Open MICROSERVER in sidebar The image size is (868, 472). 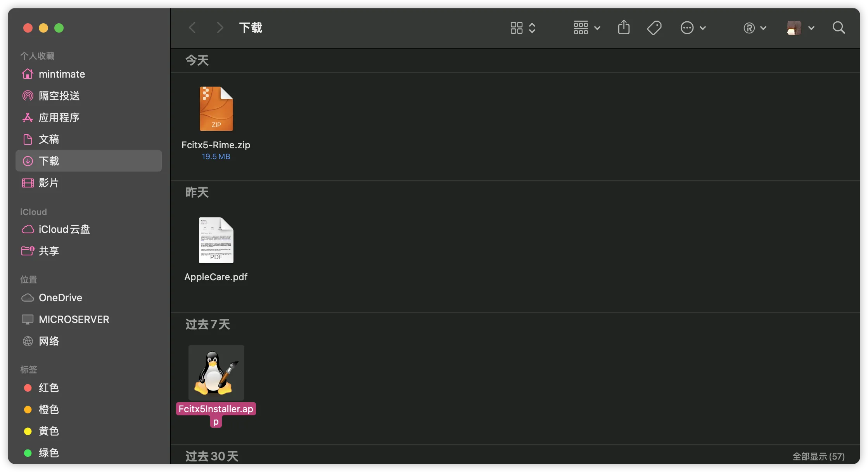pos(89,319)
